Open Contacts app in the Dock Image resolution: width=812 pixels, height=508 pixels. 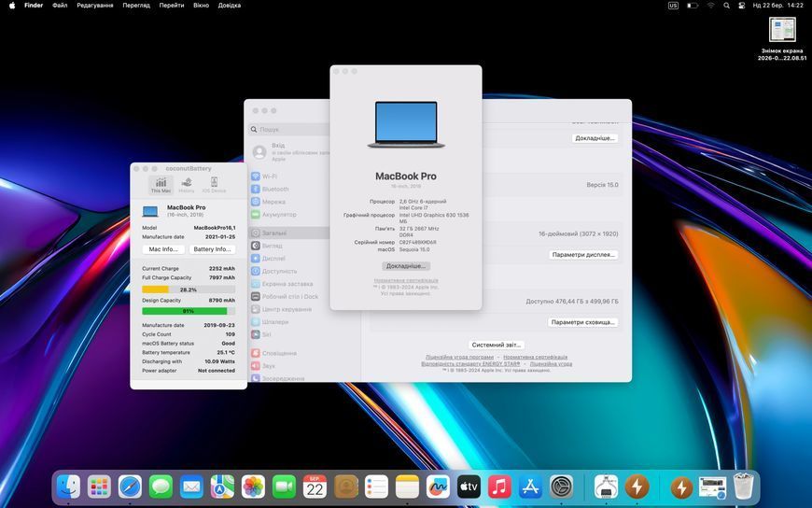[x=346, y=487]
